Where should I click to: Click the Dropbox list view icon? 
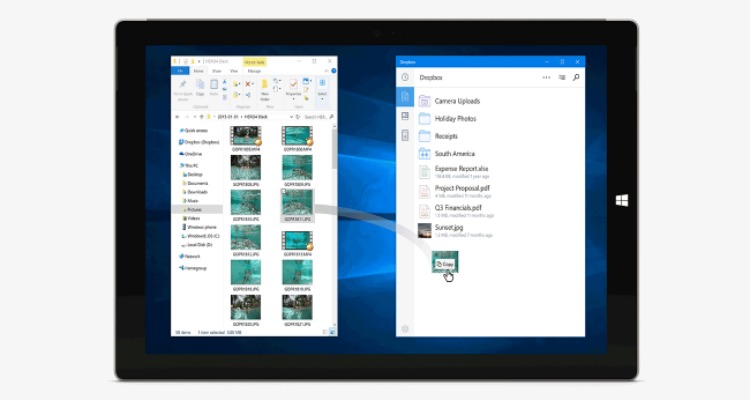coord(561,77)
